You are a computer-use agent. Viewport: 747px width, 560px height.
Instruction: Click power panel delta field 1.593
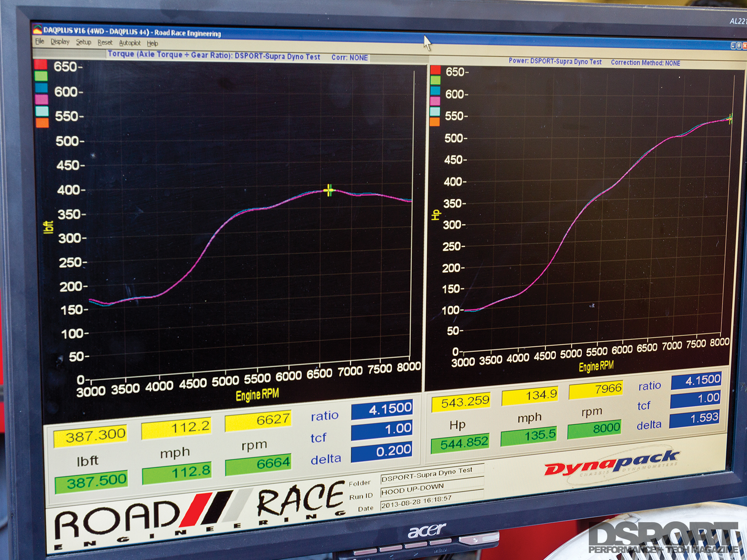695,419
